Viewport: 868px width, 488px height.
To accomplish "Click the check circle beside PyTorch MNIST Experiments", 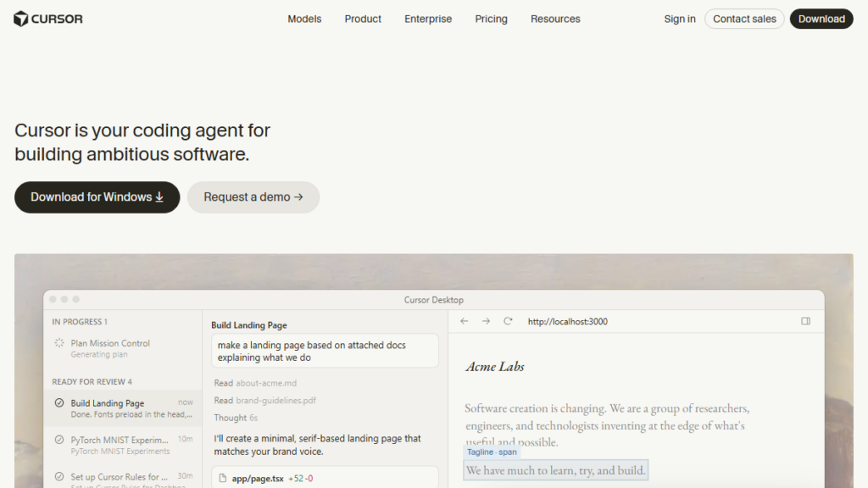I will pyautogui.click(x=59, y=440).
